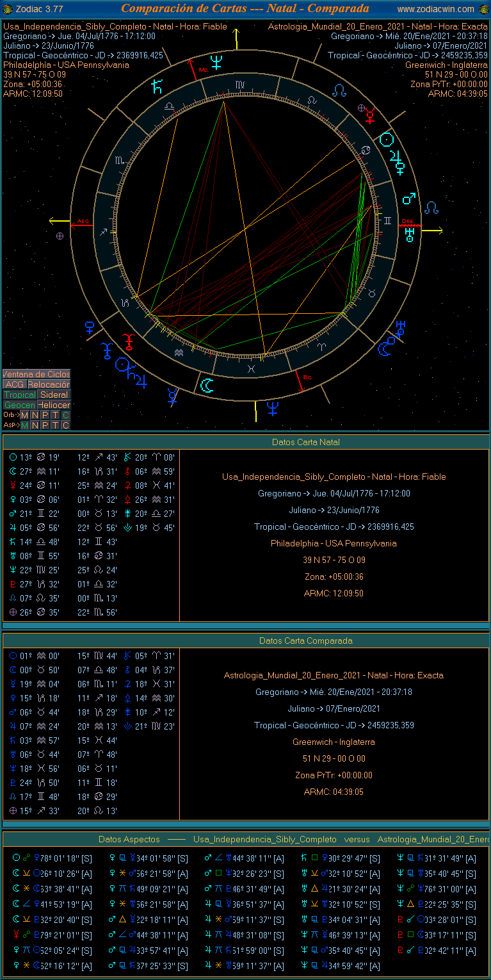Image resolution: width=491 pixels, height=980 pixels.
Task: Click the cyan Saturn glyph near Libra
Action: (157, 86)
